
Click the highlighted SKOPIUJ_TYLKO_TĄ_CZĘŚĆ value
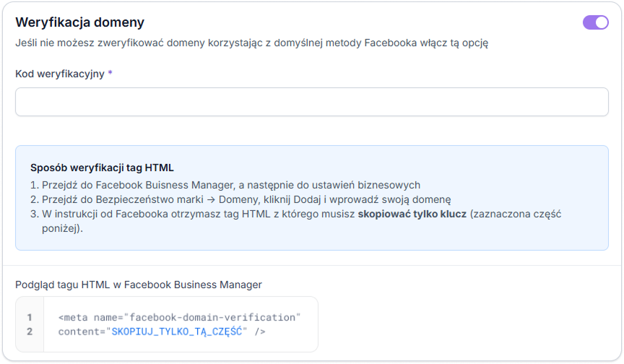[x=177, y=331]
